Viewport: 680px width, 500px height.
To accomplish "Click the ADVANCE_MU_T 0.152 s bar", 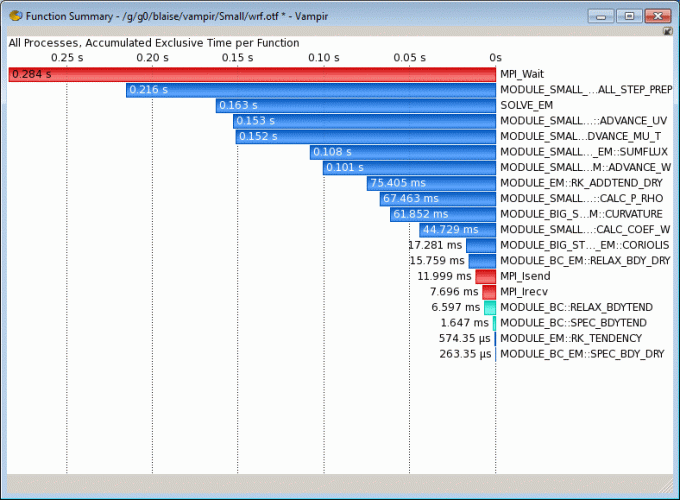I will (366, 137).
